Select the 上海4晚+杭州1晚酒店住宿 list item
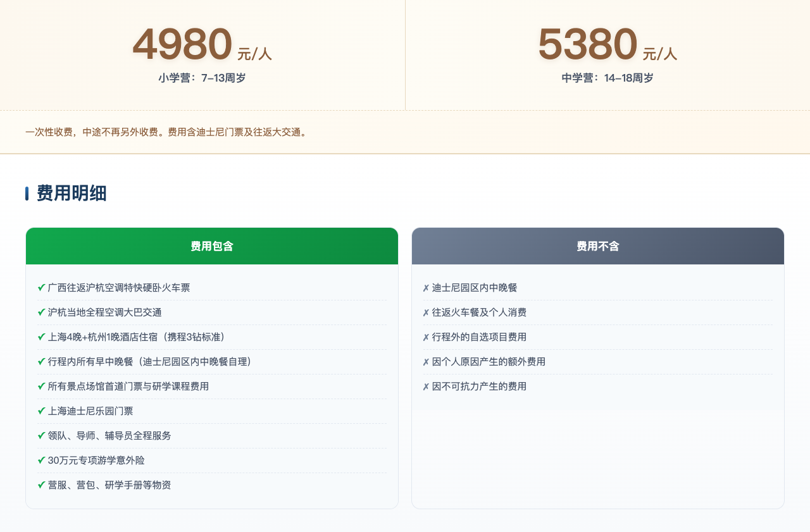810x532 pixels. (137, 337)
